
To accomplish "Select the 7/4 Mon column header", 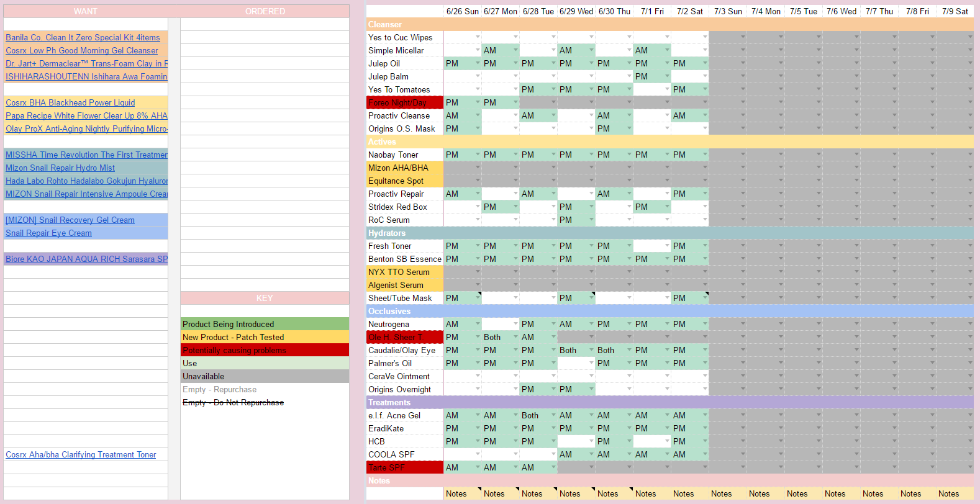I will pos(766,11).
